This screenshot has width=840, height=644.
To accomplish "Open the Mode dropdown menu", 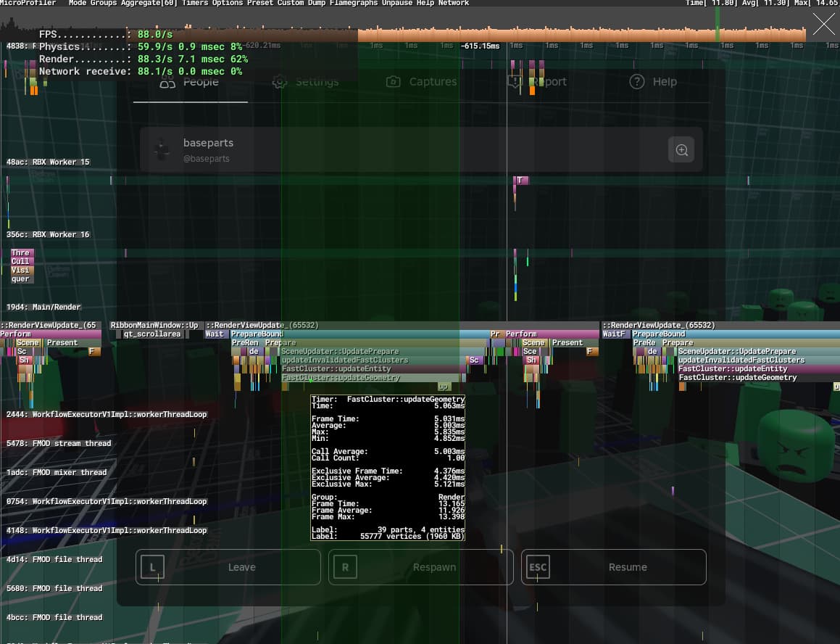I will pyautogui.click(x=78, y=4).
